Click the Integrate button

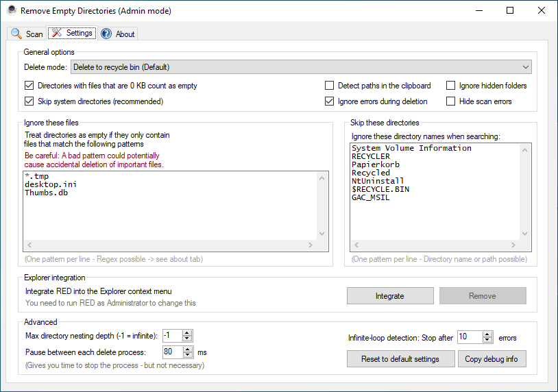click(x=390, y=296)
